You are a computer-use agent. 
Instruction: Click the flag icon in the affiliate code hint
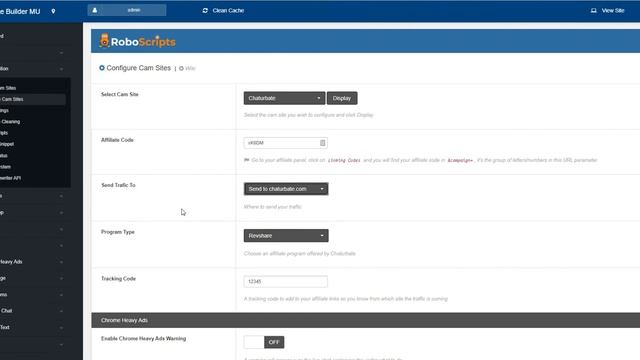[x=247, y=160]
